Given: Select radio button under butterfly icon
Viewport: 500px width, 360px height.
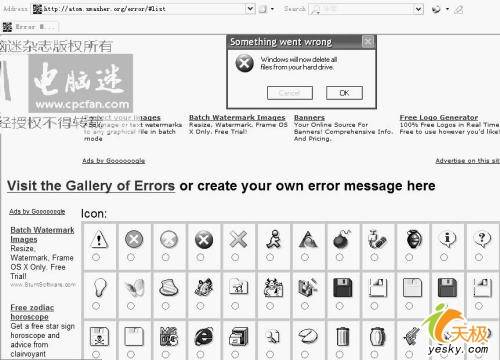Looking at the screenshot, I should [131, 306].
